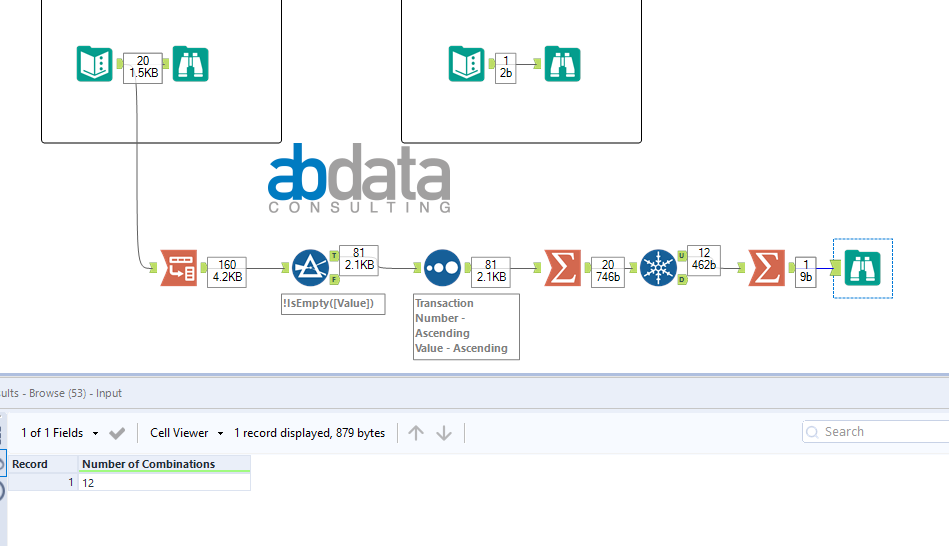Select the Sort tool with three dots
Screen dimensions: 949x546
click(x=442, y=268)
